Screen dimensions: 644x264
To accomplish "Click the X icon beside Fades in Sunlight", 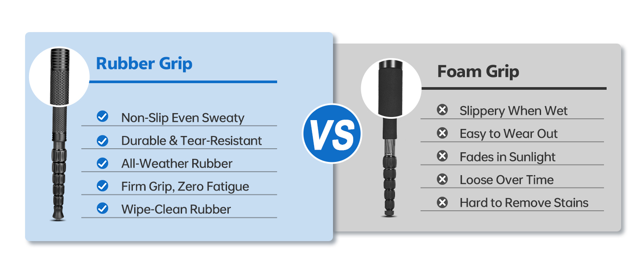I will [442, 156].
